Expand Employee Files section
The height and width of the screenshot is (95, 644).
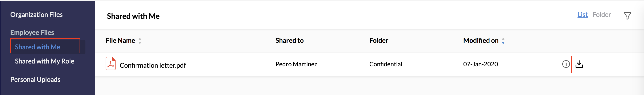[32, 33]
